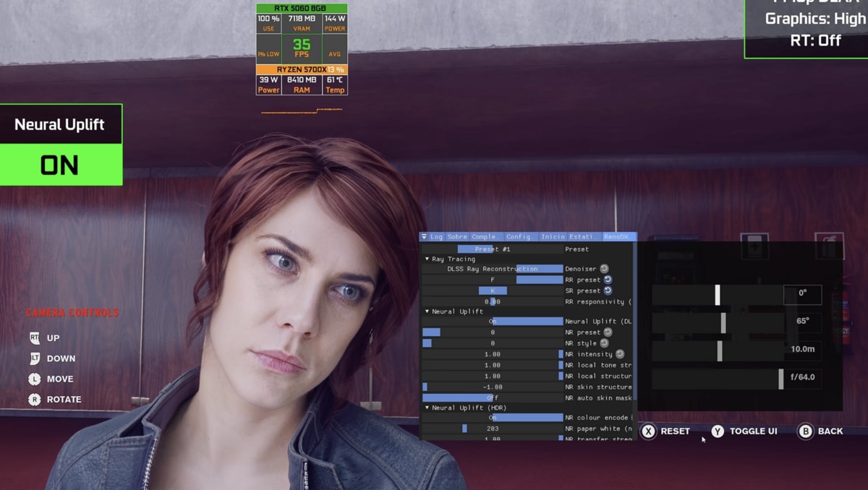Click the Neural Uplift ON status badge

coord(61,165)
